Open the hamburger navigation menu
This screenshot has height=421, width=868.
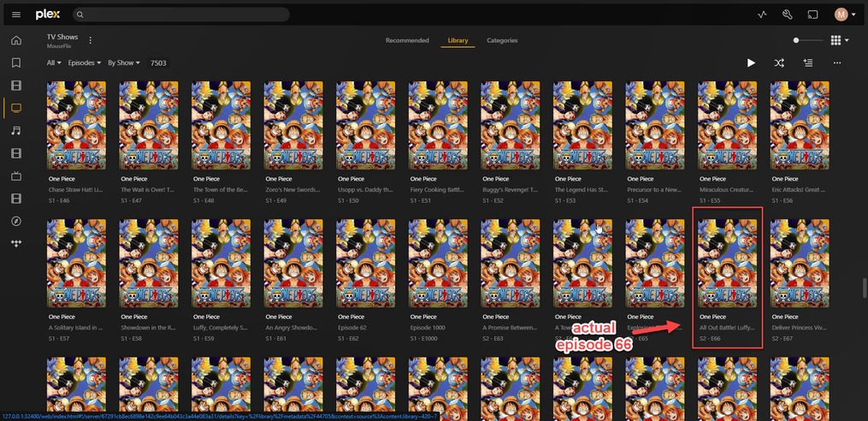tap(16, 15)
